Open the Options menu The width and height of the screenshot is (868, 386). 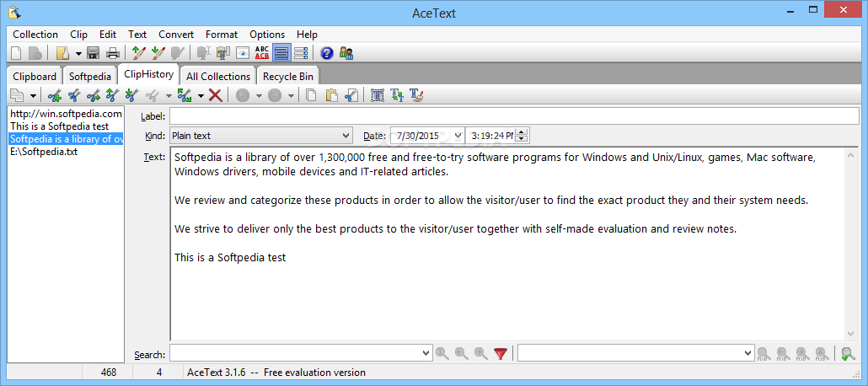[267, 35]
